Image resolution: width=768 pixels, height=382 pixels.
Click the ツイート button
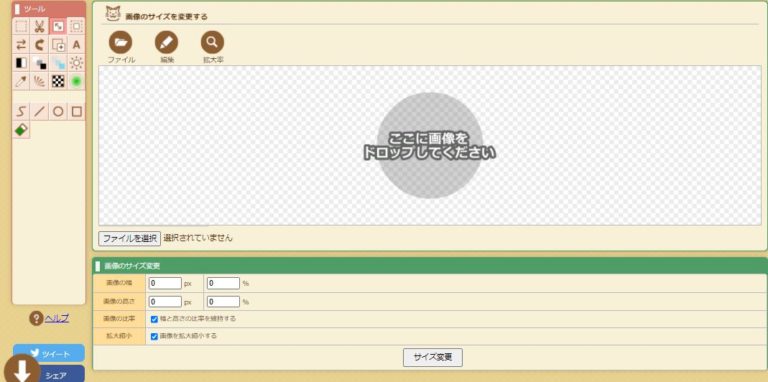(49, 353)
